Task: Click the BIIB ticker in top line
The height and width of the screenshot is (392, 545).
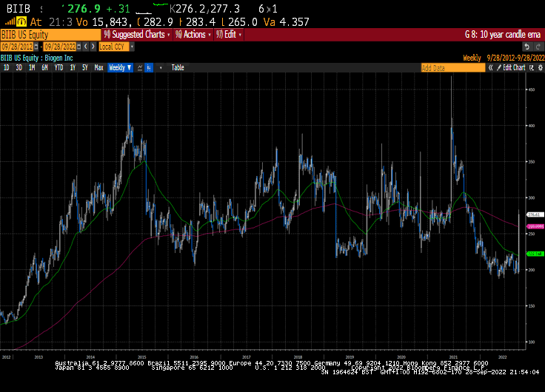Action: [x=19, y=9]
